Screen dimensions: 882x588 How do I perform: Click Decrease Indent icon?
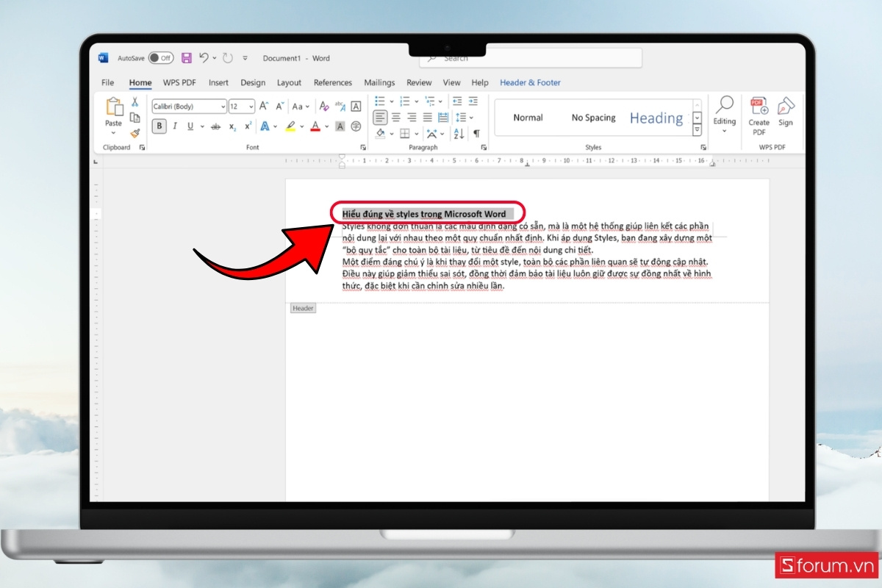pos(457,101)
